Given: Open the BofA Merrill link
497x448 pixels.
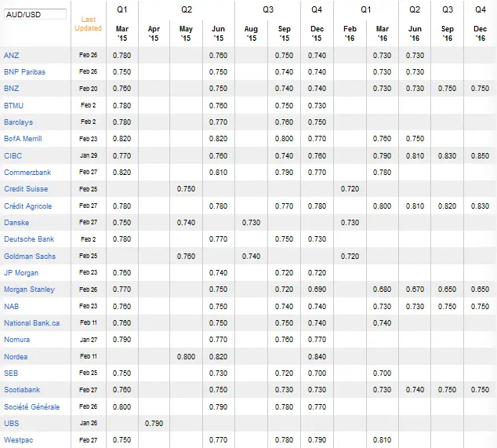Looking at the screenshot, I should click(23, 139).
